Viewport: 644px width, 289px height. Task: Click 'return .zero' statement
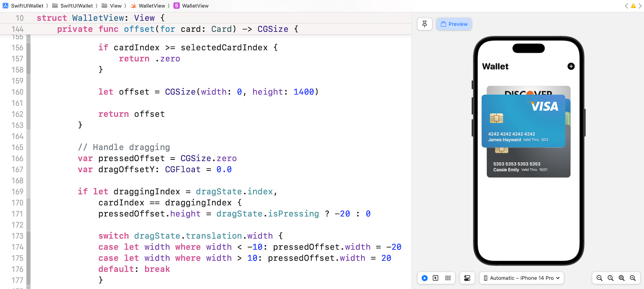(x=150, y=59)
